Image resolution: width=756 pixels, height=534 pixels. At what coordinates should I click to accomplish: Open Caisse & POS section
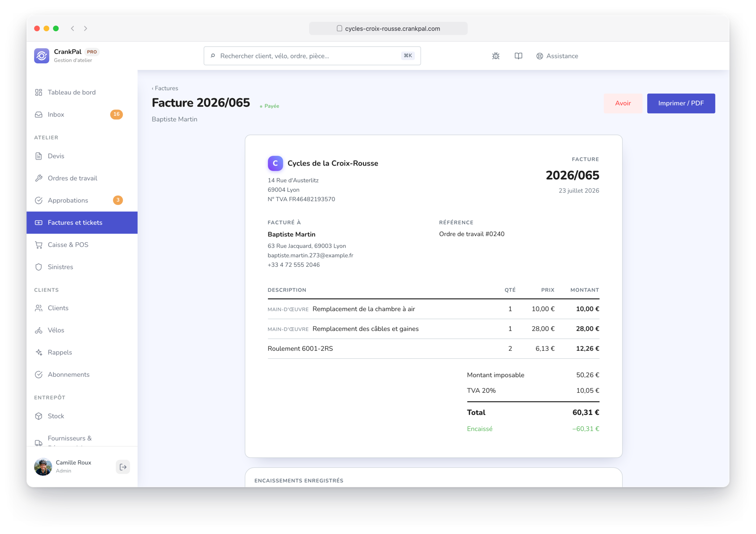tap(82, 245)
